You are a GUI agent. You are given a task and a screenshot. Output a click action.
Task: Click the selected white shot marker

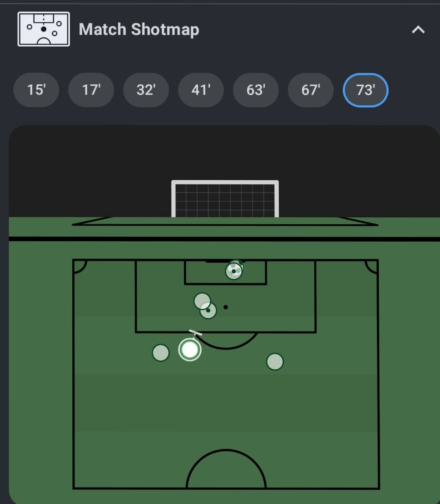click(190, 349)
